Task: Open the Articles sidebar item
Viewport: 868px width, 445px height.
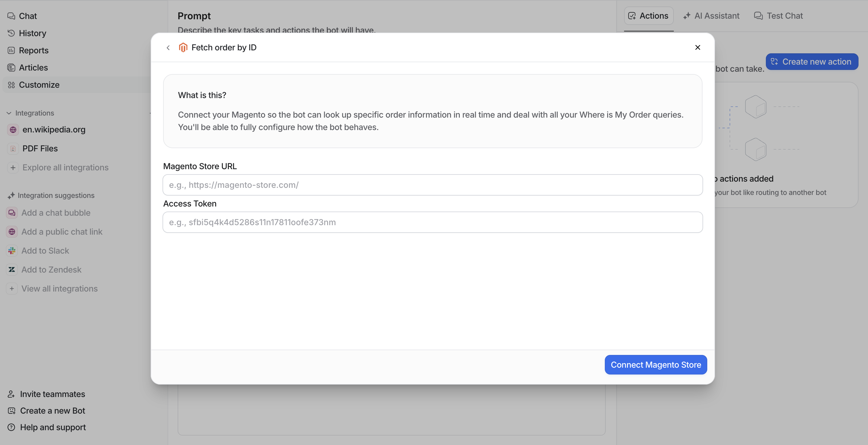Action: click(x=33, y=68)
